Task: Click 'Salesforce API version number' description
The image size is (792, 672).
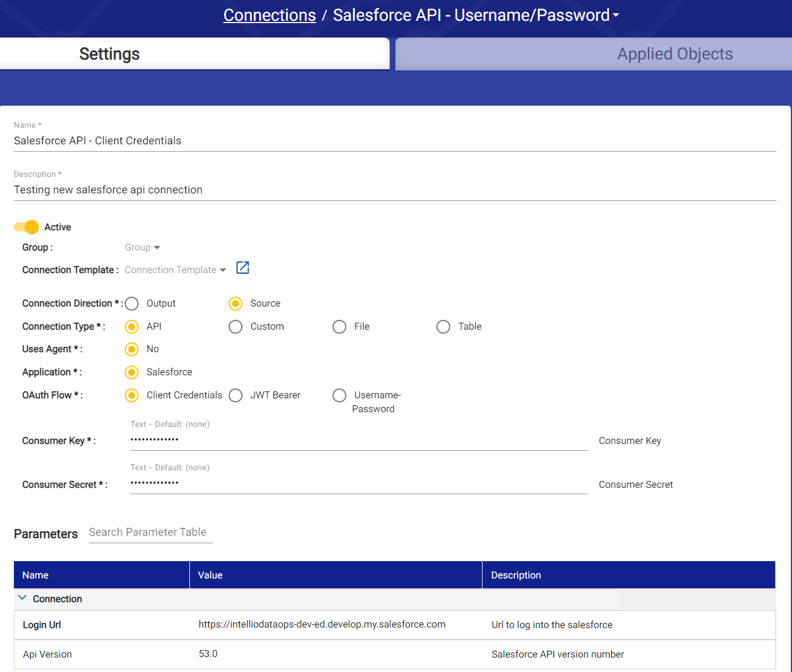Action: pyautogui.click(x=558, y=654)
